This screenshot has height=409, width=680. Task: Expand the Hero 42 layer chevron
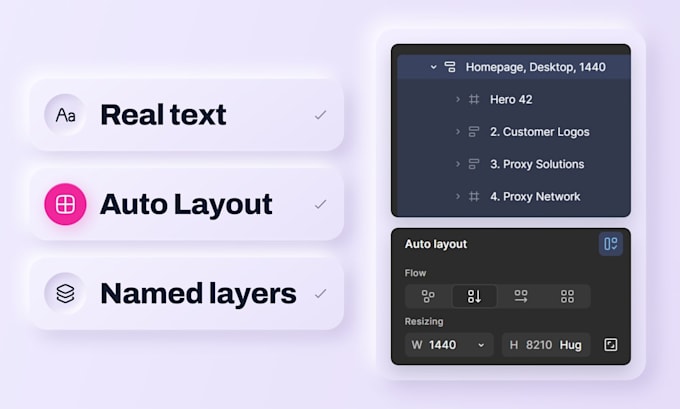pos(458,99)
